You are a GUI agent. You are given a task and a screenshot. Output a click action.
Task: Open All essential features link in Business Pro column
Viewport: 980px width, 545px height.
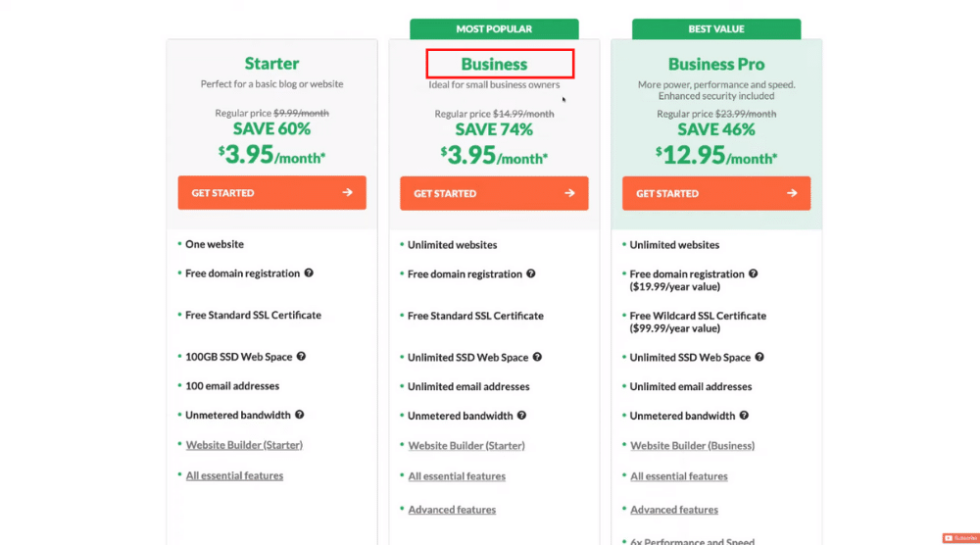(679, 476)
